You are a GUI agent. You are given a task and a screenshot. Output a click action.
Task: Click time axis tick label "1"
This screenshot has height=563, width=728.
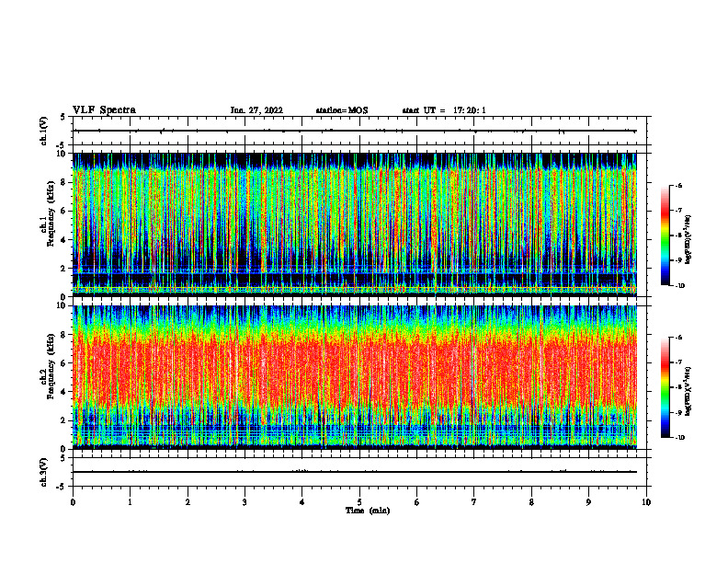(x=131, y=502)
